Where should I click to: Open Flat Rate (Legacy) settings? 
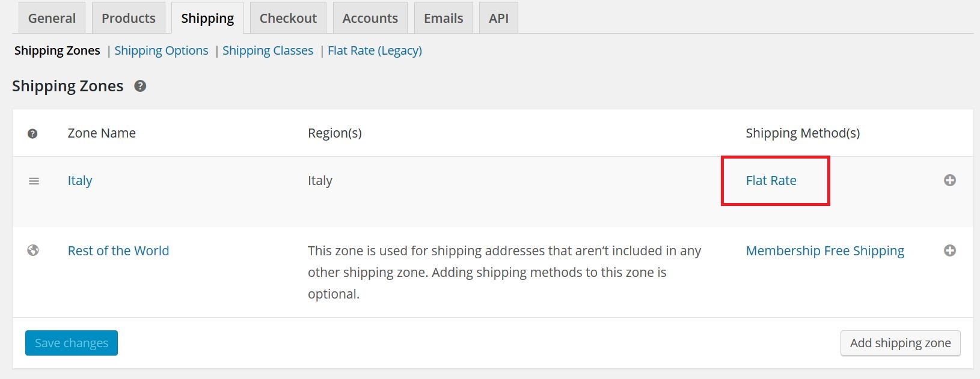375,50
